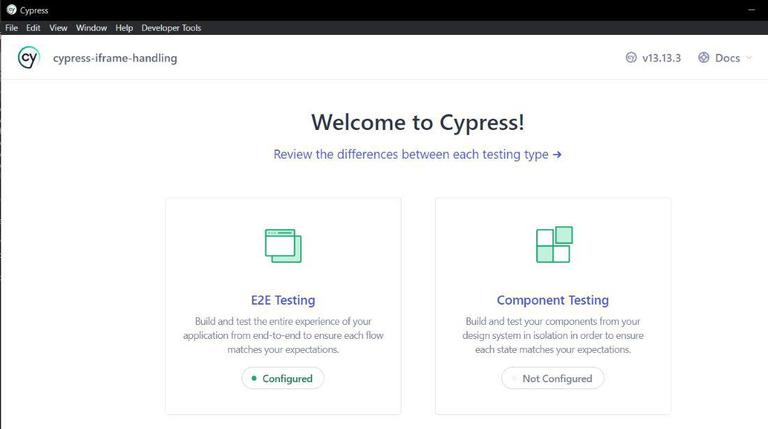Select the E2E Testing heading
768x429 pixels.
click(x=283, y=300)
